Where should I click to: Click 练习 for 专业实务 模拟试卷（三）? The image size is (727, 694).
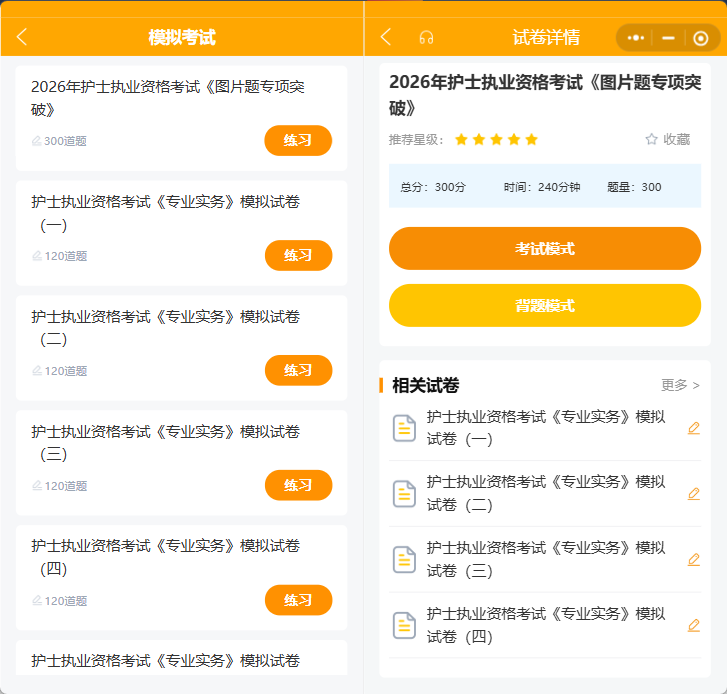click(299, 485)
